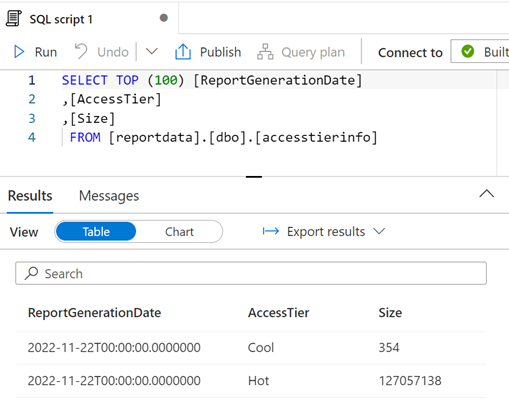509x408 pixels.
Task: Switch to the Results tab
Action: (30, 196)
